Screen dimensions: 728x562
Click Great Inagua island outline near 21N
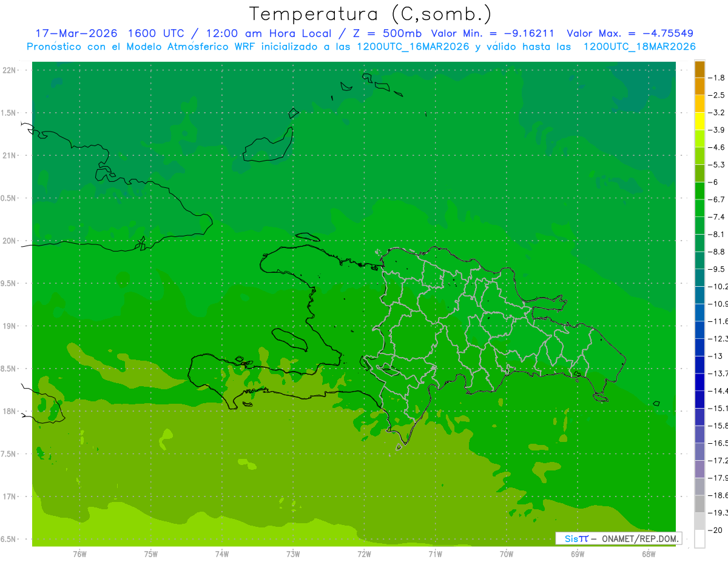click(268, 145)
